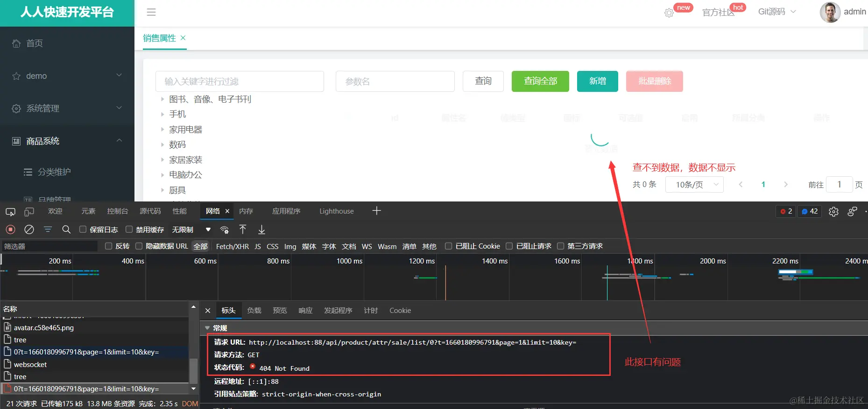Add a new DevTools tab with plus
Viewport: 868px width, 409px height.
pos(377,211)
